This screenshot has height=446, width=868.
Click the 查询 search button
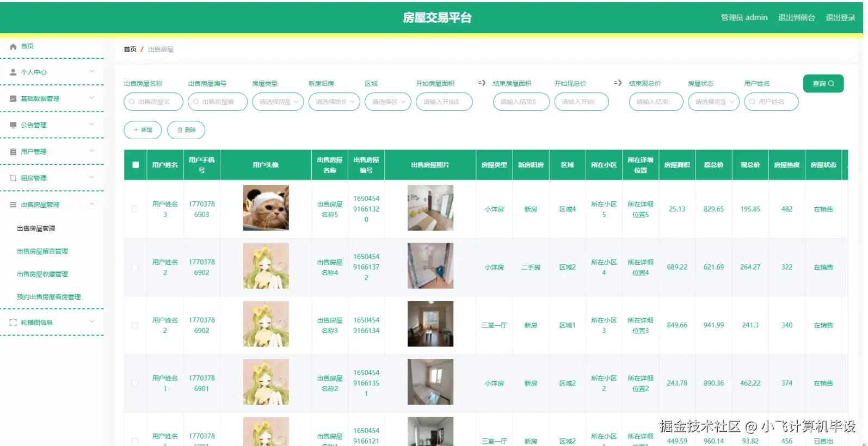[x=823, y=83]
